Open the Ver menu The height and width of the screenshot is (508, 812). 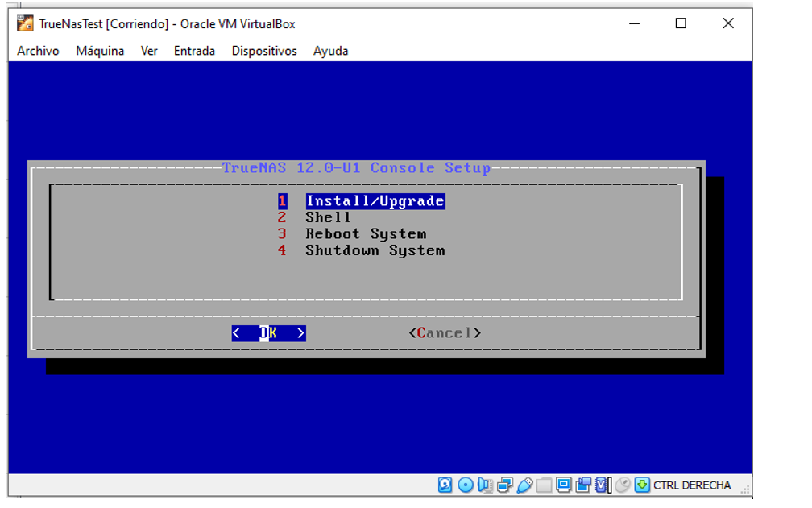click(x=149, y=51)
